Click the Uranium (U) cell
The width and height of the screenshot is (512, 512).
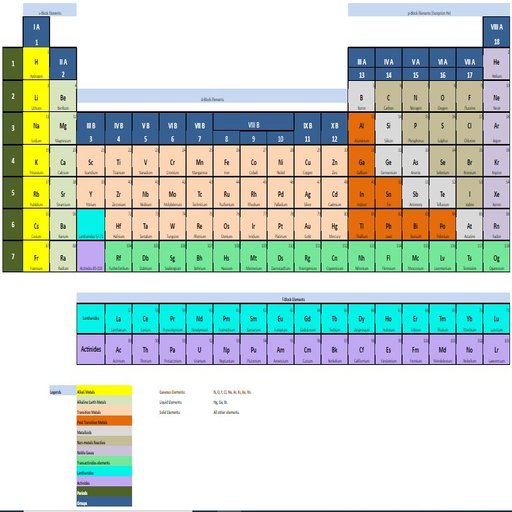[x=199, y=349]
